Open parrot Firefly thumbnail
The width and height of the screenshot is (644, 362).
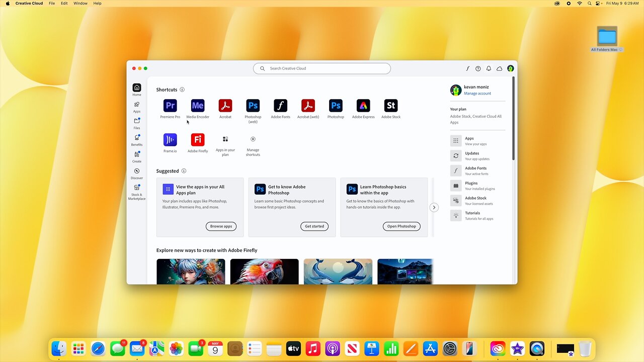tap(265, 271)
